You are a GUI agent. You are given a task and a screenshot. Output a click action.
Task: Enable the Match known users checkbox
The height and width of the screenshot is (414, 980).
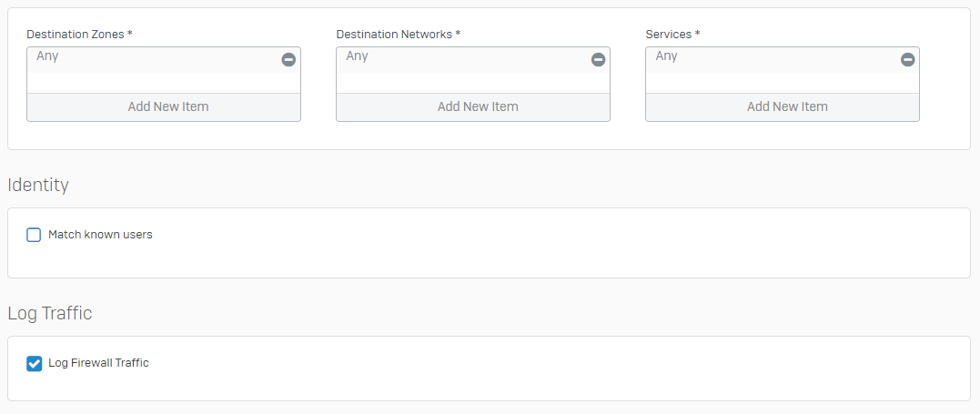click(x=34, y=235)
